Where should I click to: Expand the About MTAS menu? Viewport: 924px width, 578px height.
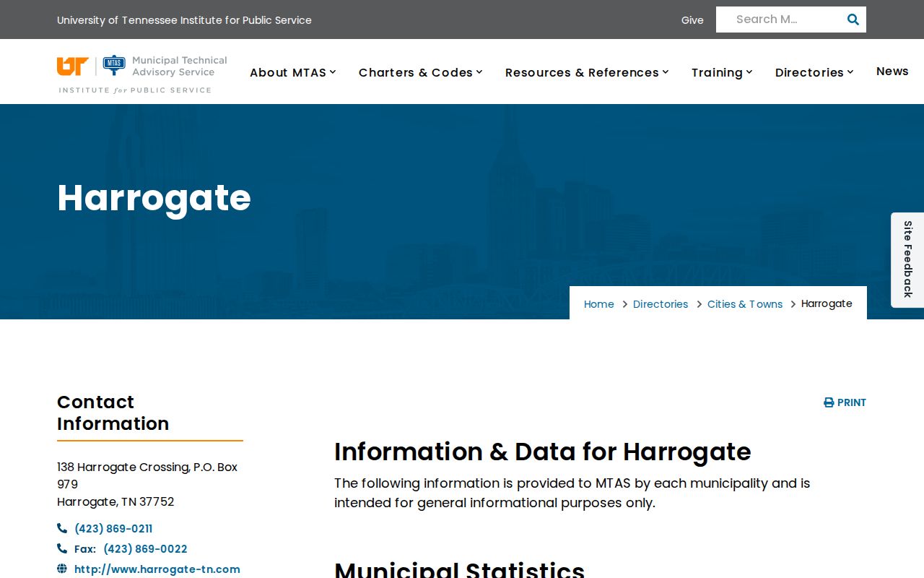293,72
